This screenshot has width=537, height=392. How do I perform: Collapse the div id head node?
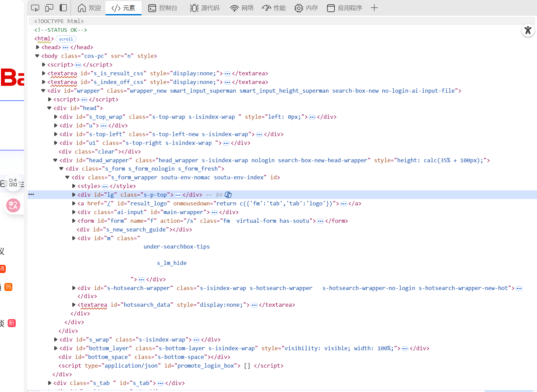coord(49,108)
